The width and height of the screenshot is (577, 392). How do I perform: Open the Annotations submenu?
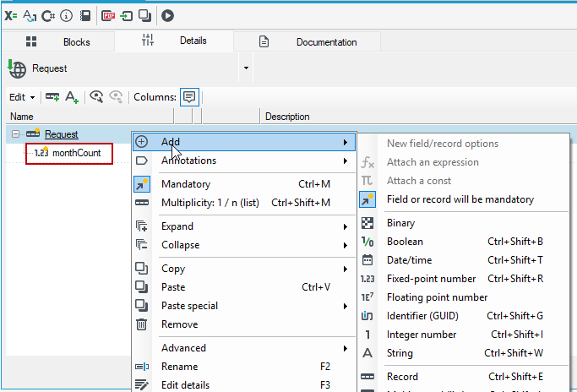244,161
